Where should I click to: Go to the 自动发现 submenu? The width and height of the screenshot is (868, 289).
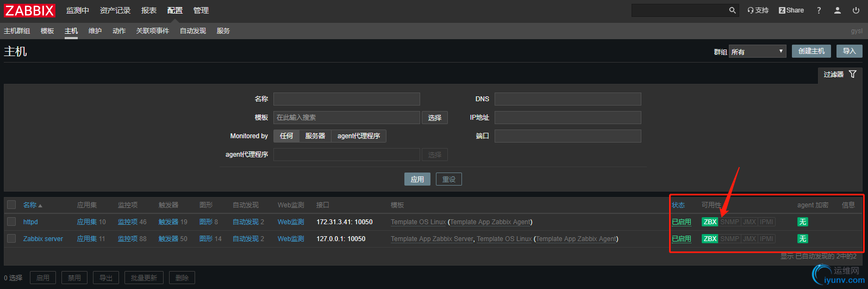pos(193,31)
